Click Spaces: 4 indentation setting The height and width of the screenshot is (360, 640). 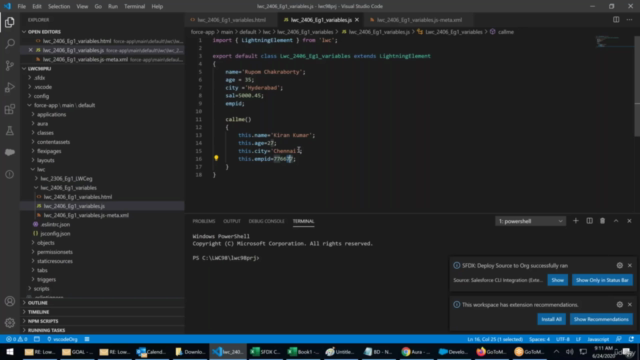click(x=539, y=339)
